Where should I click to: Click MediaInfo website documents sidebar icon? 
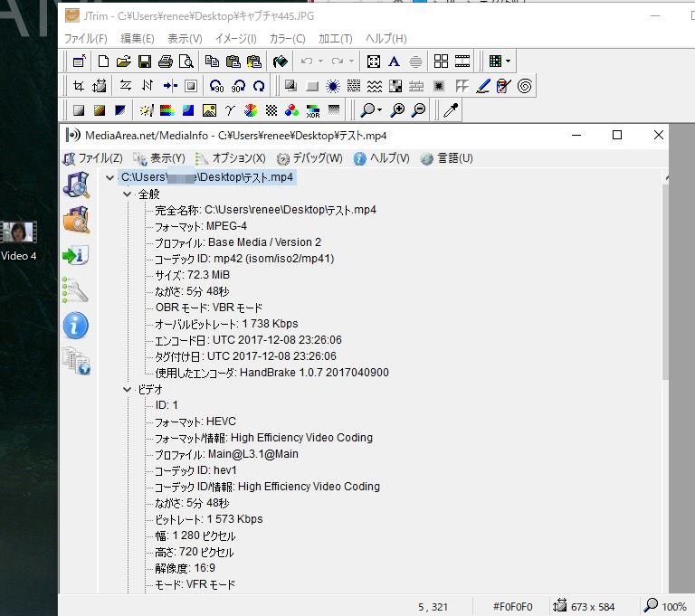tap(76, 361)
